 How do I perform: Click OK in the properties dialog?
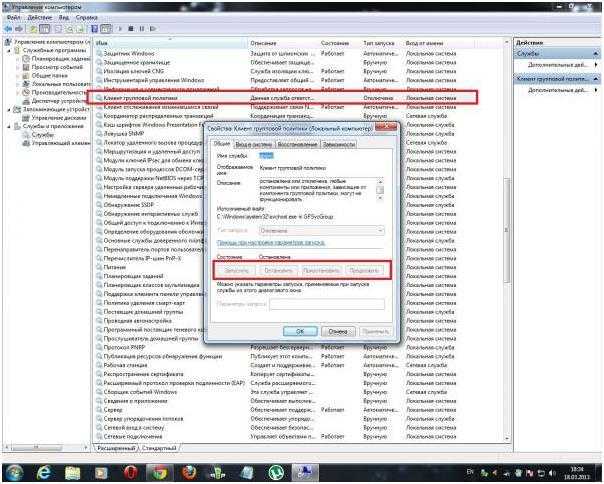[x=300, y=331]
